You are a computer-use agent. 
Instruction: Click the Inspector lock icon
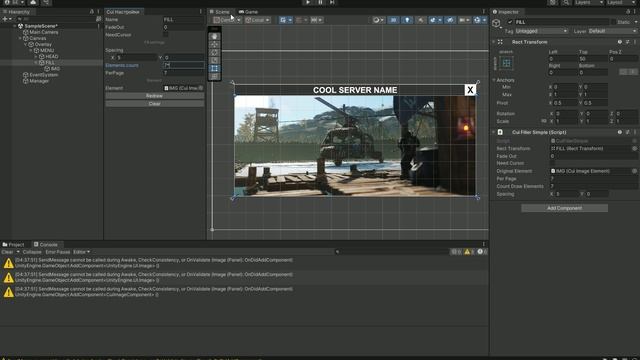click(x=628, y=12)
